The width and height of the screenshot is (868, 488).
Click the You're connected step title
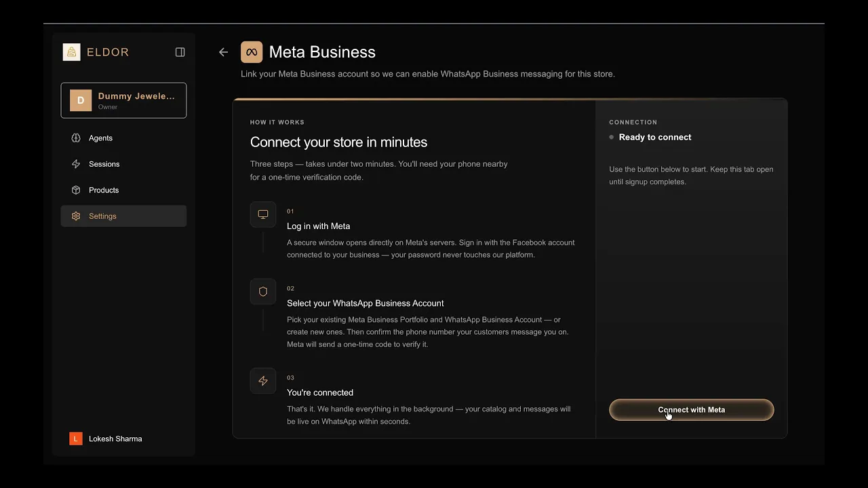pos(320,393)
